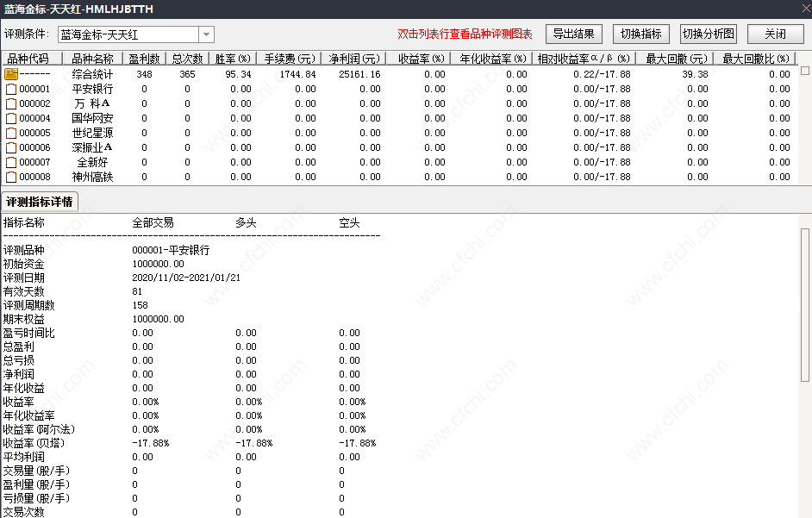
Task: Click the document icon for 000006
Action: pyautogui.click(x=11, y=147)
